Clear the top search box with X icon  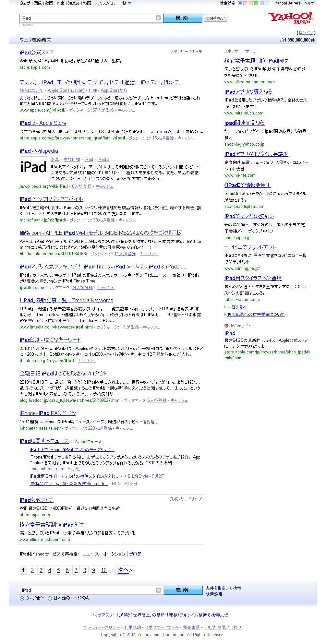pyautogui.click(x=158, y=18)
